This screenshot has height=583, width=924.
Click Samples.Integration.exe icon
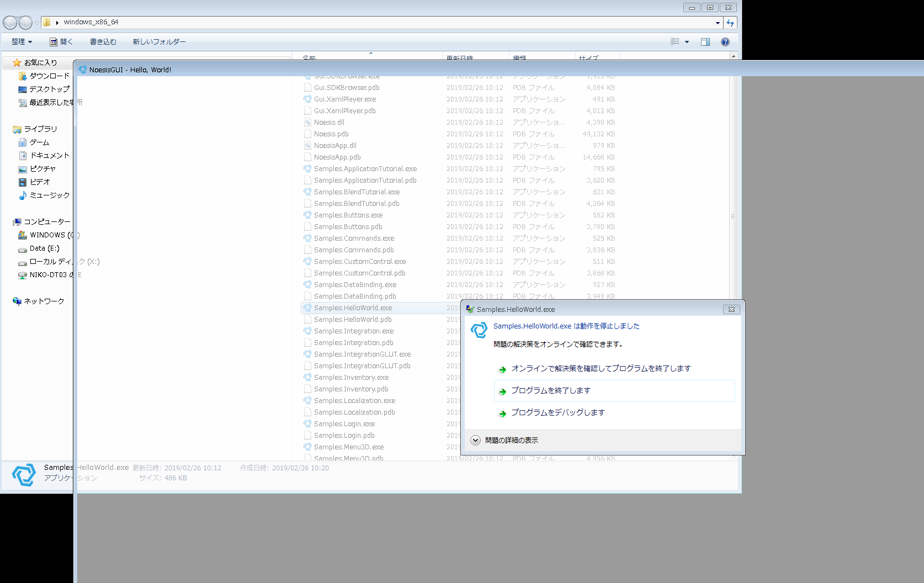click(x=307, y=331)
